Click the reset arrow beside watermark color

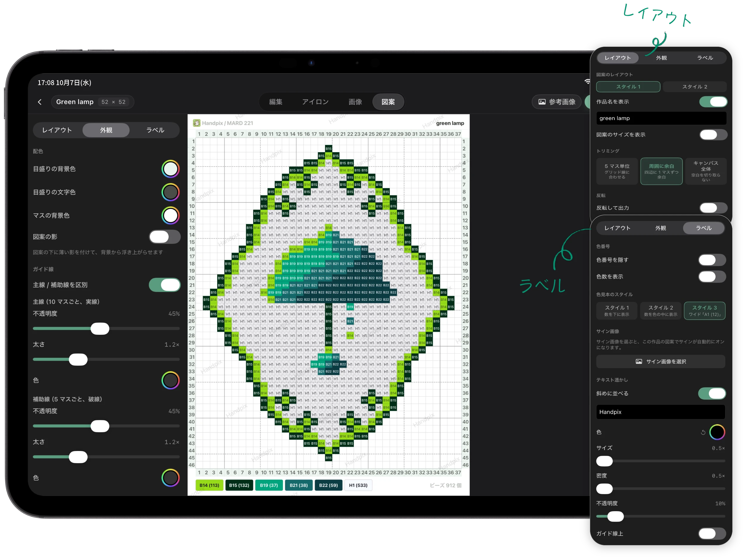[x=703, y=432]
